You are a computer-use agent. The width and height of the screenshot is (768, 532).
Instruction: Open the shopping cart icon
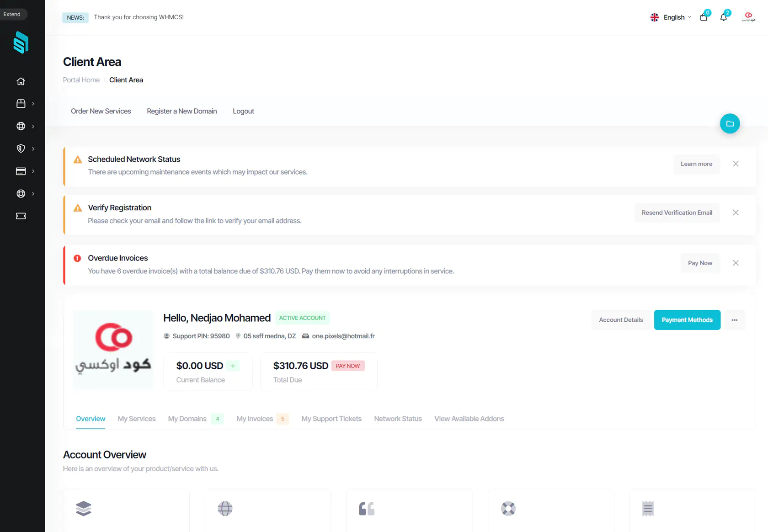[x=704, y=17]
